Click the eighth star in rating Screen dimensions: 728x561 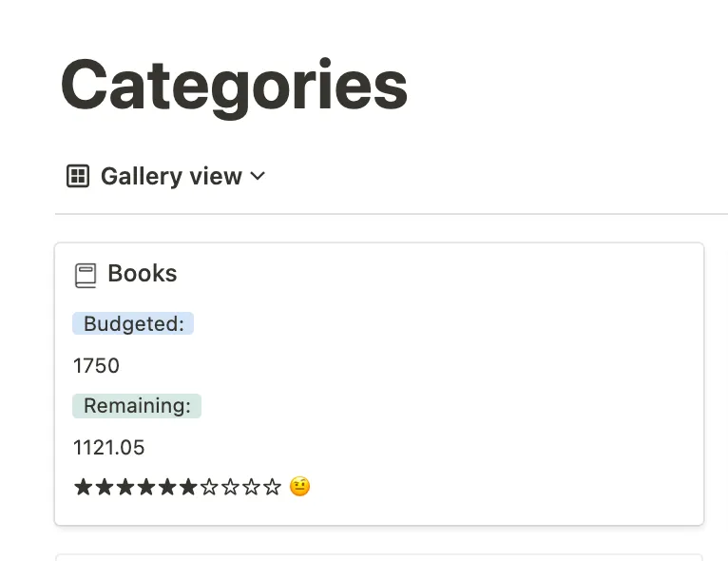230,487
